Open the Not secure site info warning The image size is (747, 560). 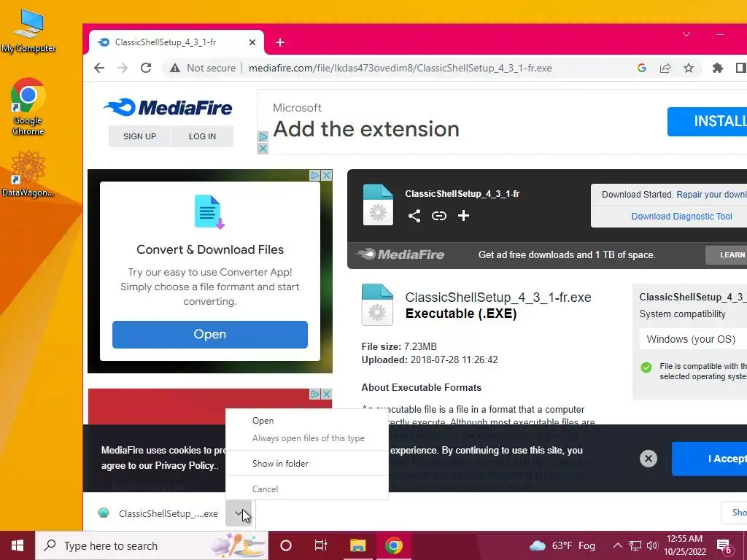coord(203,68)
